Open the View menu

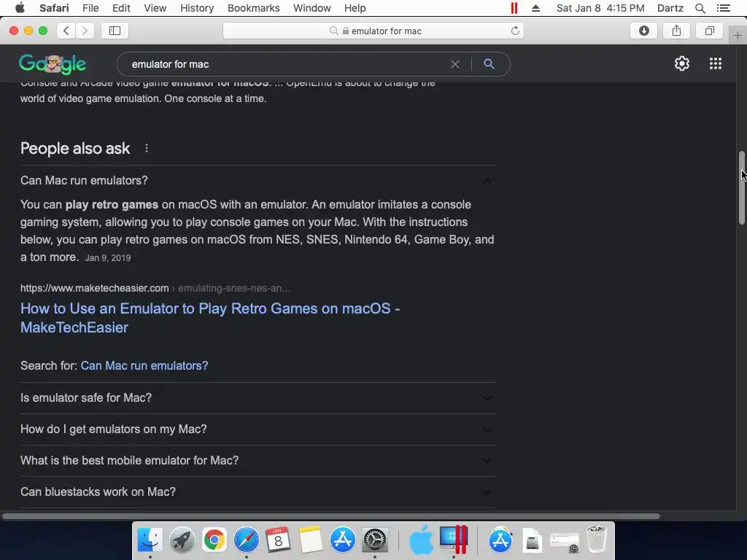[x=155, y=8]
